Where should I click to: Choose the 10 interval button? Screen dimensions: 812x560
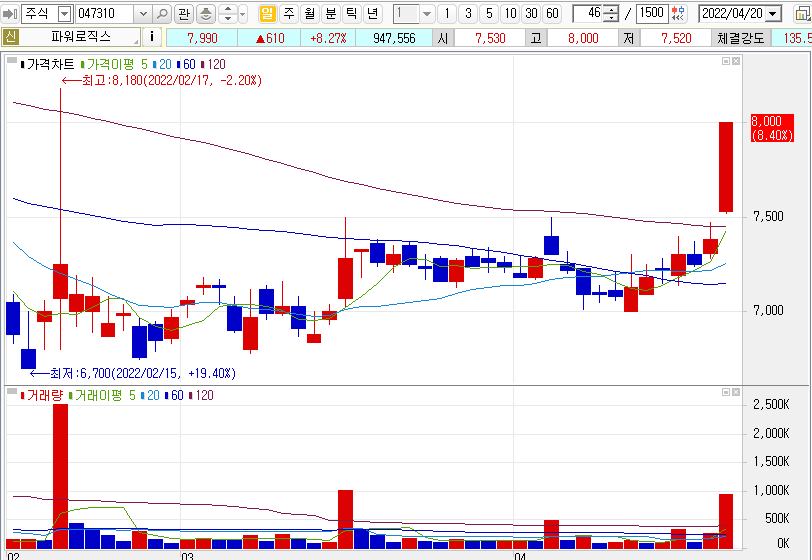(x=511, y=13)
